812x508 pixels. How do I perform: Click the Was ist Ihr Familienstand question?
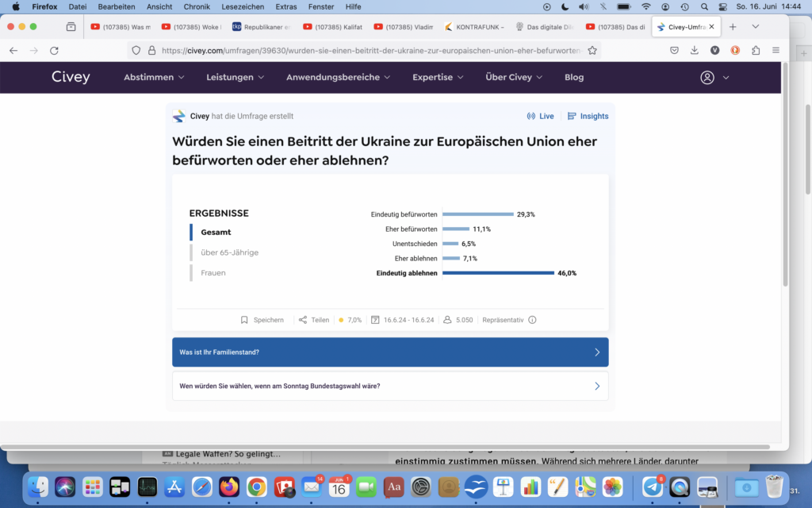[x=390, y=352]
